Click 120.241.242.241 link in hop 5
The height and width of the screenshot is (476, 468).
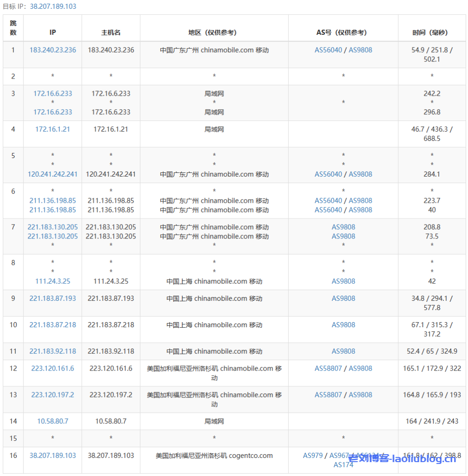pyautogui.click(x=53, y=174)
